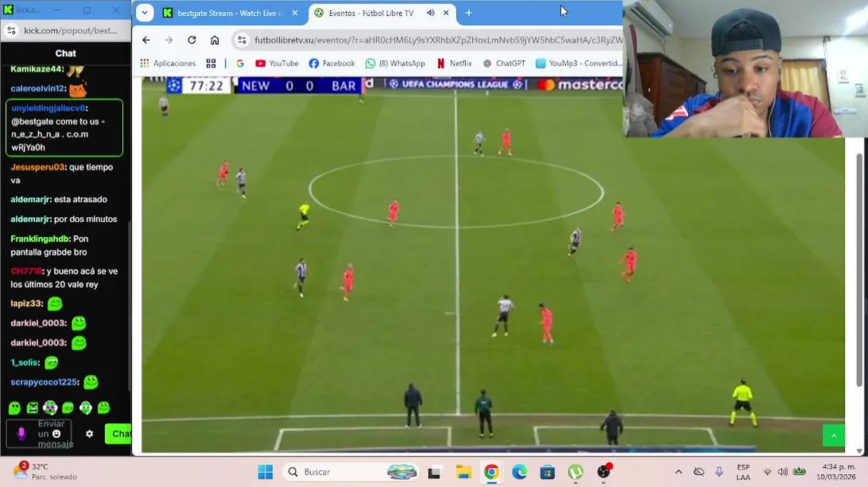Viewport: 868px width, 487px height.
Task: Open OBS Studio from taskbar
Action: click(604, 472)
